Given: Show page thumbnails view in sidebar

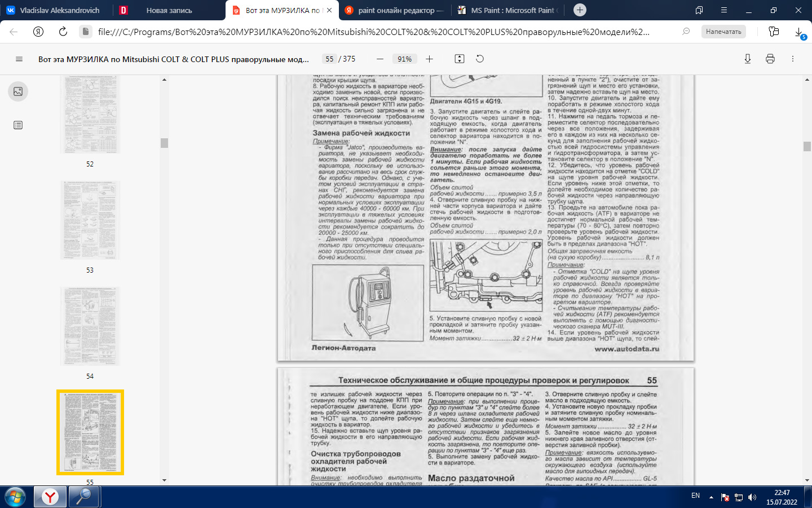Looking at the screenshot, I should point(18,91).
